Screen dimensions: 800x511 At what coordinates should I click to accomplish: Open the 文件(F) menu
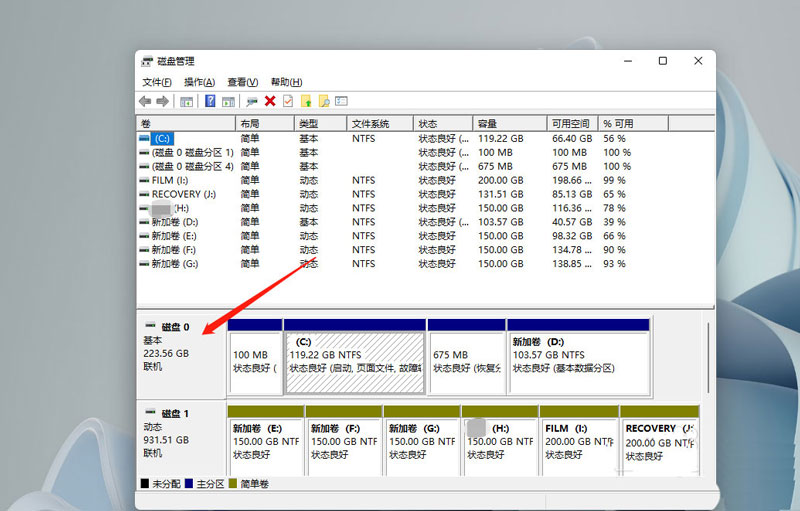tap(156, 82)
